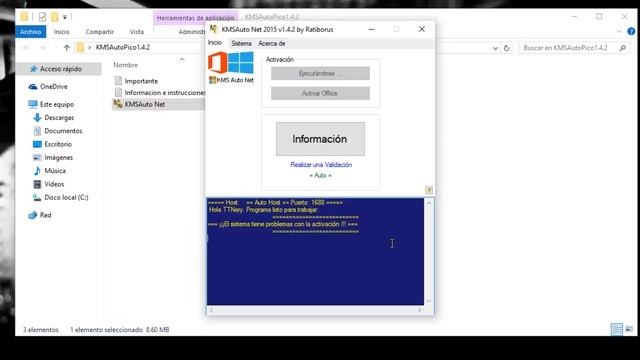This screenshot has height=360, width=640.
Task: Click the console horizontal scrollbar right arrow
Action: pos(420,310)
